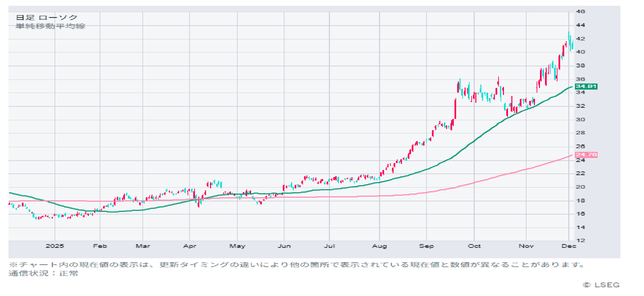This screenshot has width=644, height=296.
Task: Select the 2025 label on the time axis
Action: tap(55, 246)
